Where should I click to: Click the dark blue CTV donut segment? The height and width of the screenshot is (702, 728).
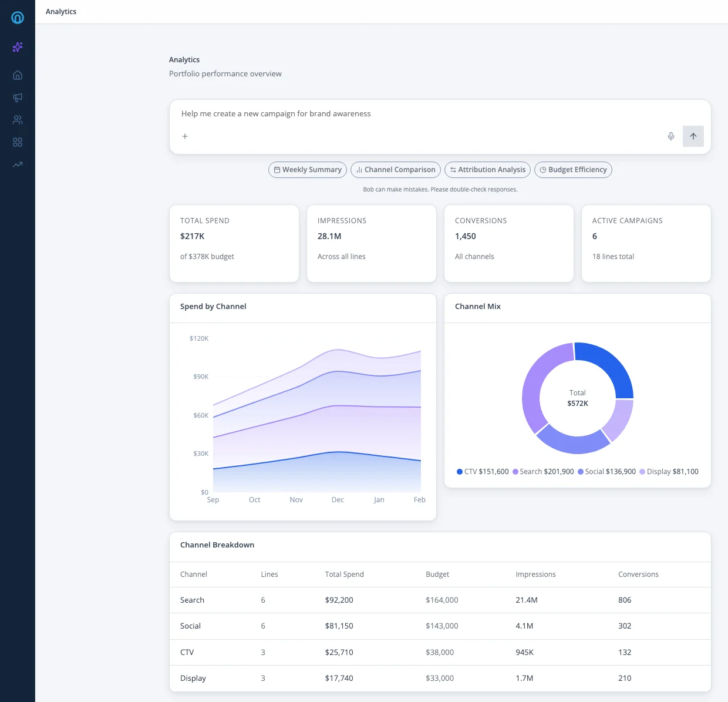(x=612, y=365)
